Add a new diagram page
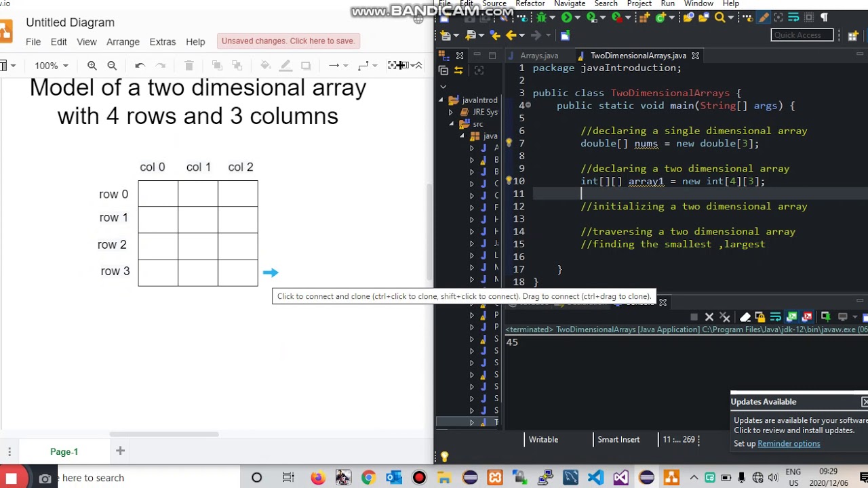The height and width of the screenshot is (488, 868). click(120, 451)
